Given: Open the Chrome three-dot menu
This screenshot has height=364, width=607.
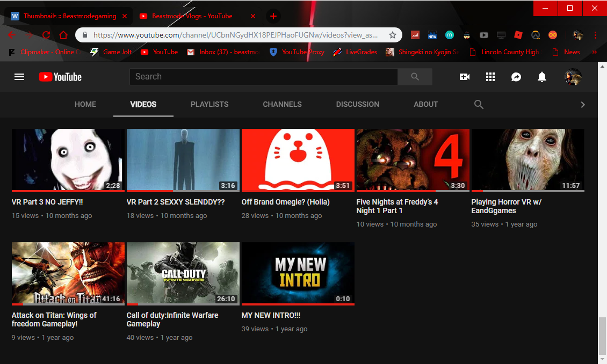Looking at the screenshot, I should pos(595,35).
